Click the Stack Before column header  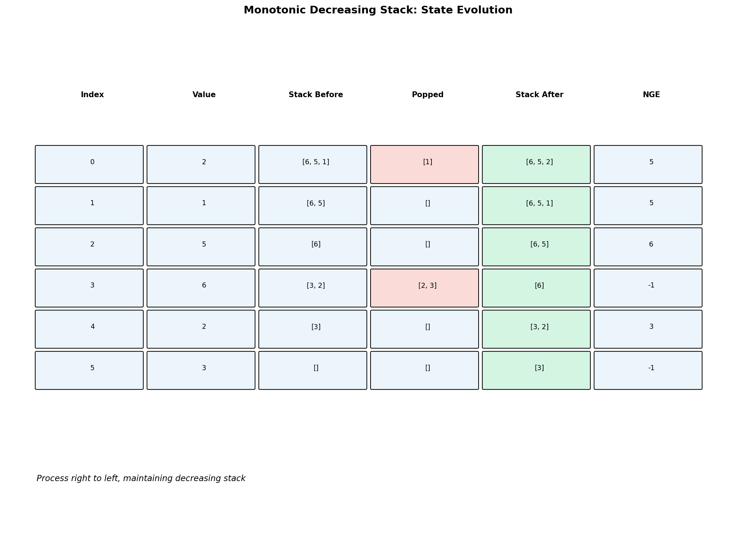[316, 95]
